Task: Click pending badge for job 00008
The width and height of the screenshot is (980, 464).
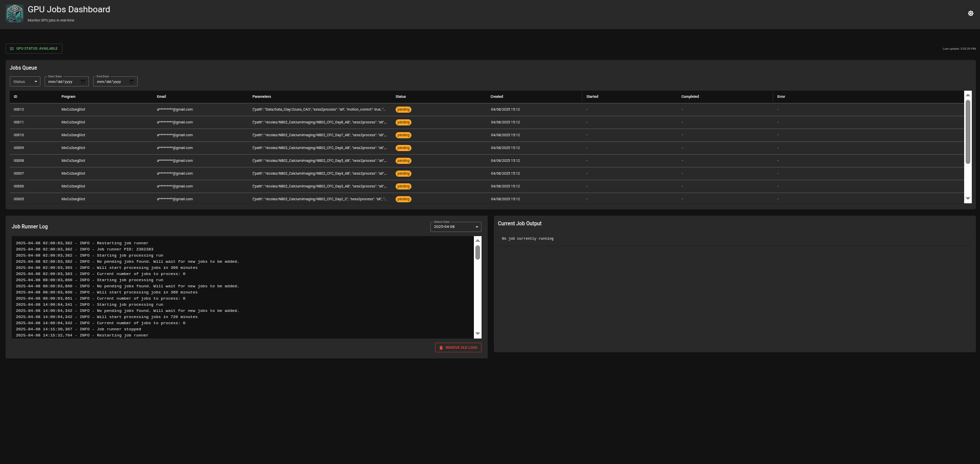Action: (x=403, y=161)
